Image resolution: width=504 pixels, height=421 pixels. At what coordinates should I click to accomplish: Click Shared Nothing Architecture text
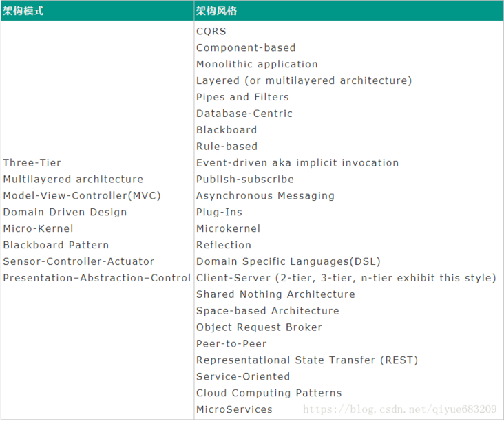tap(275, 294)
